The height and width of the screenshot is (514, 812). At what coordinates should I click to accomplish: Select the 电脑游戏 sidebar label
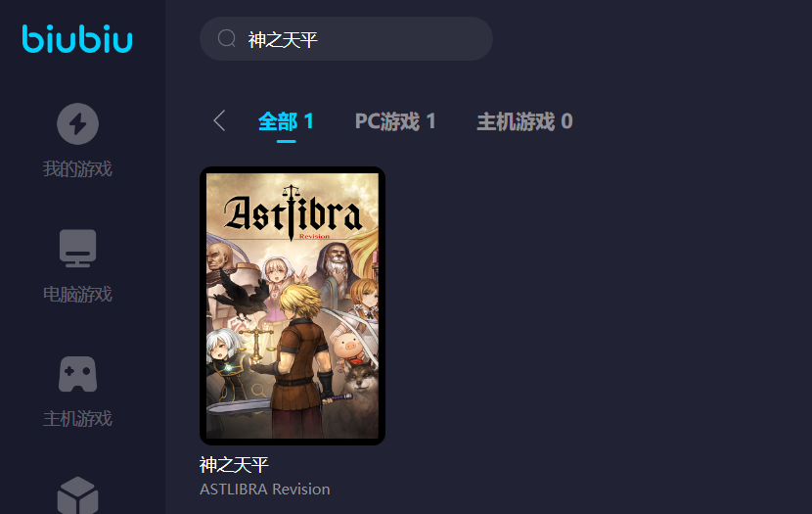coord(77,295)
